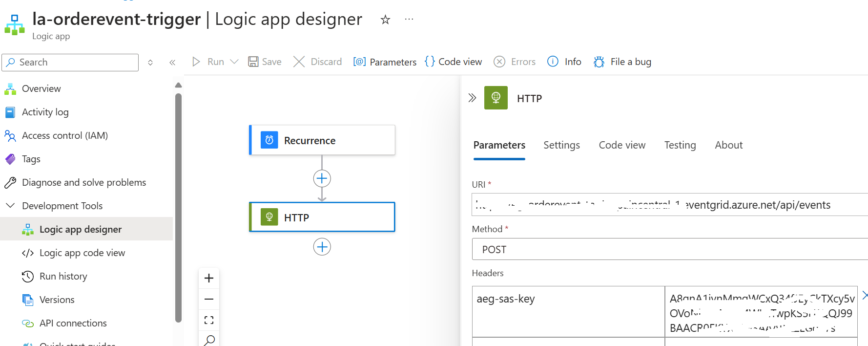
Task: Click the Method POST field
Action: (670, 249)
